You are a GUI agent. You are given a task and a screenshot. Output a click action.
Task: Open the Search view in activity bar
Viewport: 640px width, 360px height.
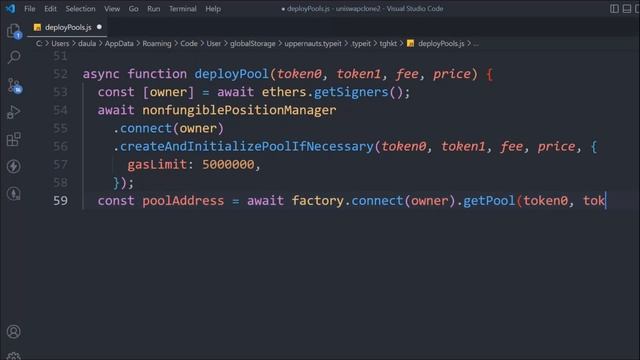(14, 57)
